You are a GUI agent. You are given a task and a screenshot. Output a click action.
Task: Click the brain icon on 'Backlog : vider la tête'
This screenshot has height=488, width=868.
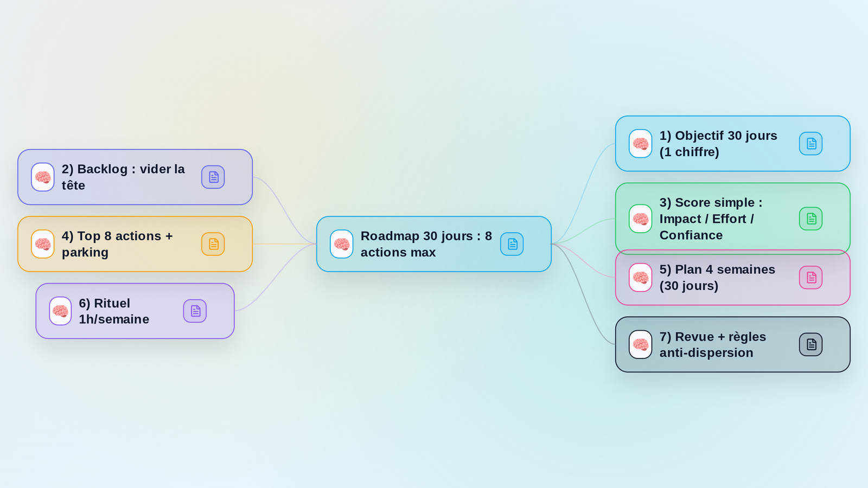click(x=42, y=177)
